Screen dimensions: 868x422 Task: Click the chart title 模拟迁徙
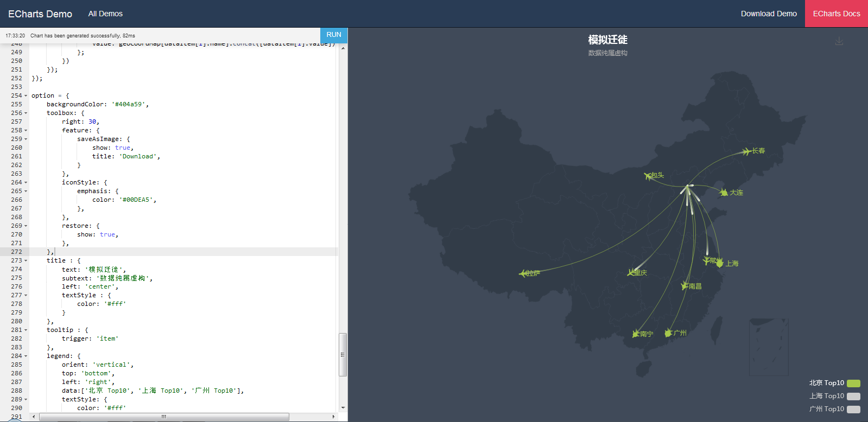[607, 40]
